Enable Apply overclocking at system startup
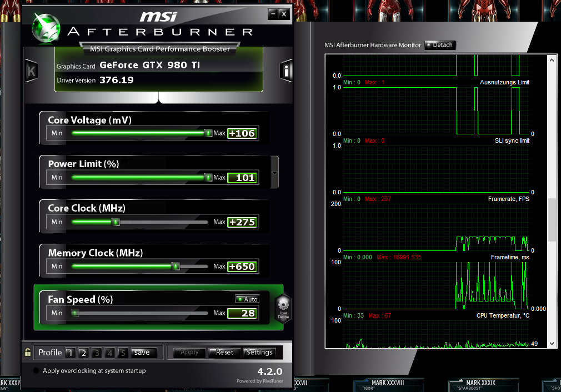This screenshot has width=561, height=392. click(x=36, y=370)
